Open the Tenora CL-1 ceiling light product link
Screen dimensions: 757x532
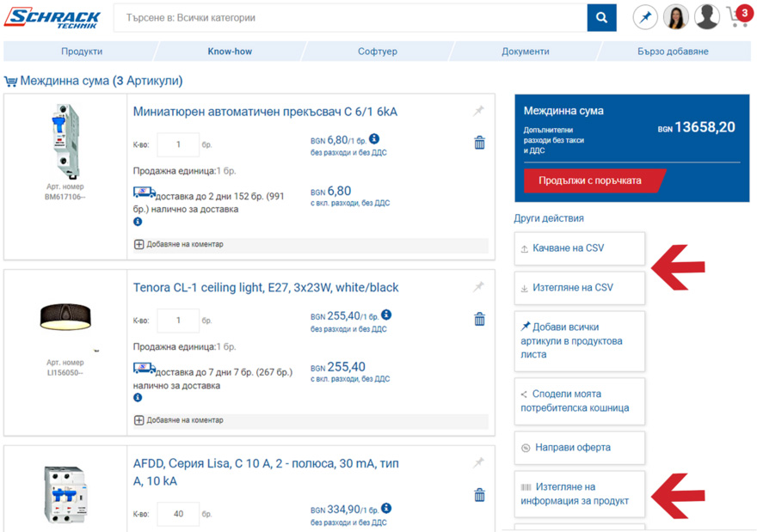point(266,287)
